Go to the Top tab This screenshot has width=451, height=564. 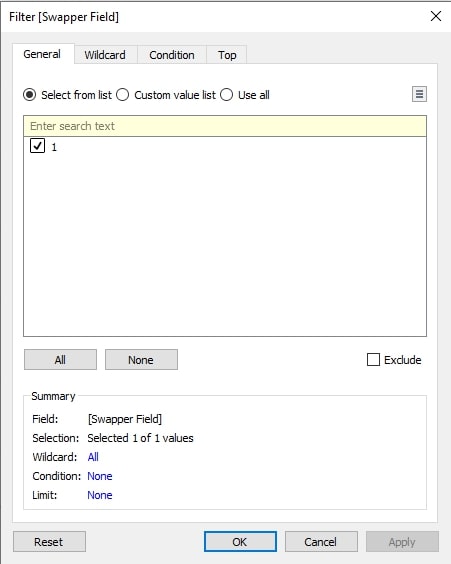click(x=227, y=55)
